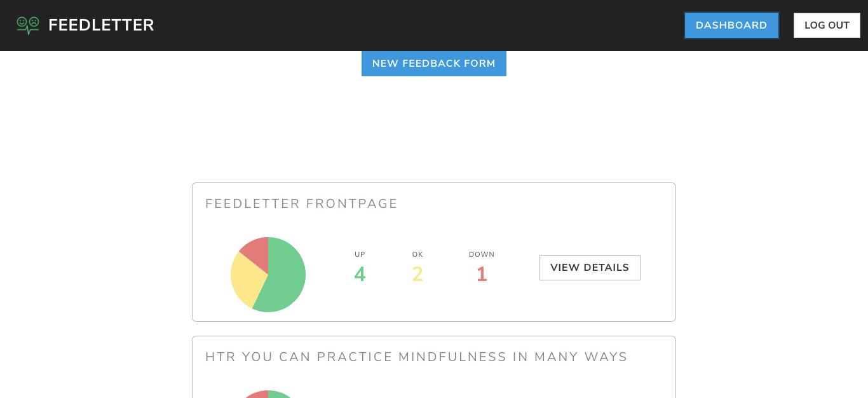Click the New Feedback Form button

(x=434, y=64)
